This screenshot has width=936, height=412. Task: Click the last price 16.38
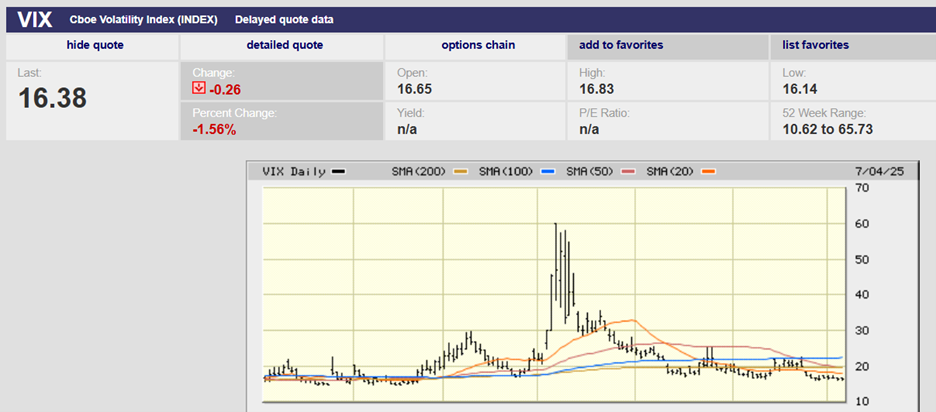tap(53, 98)
